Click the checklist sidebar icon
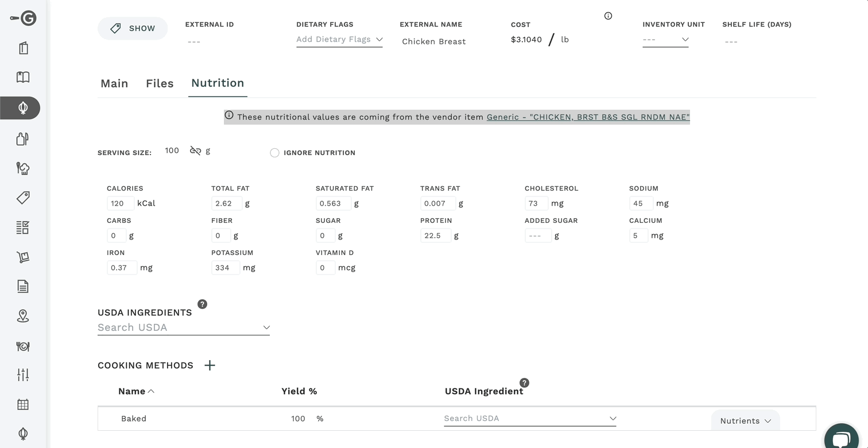This screenshot has width=868, height=448. [x=23, y=227]
